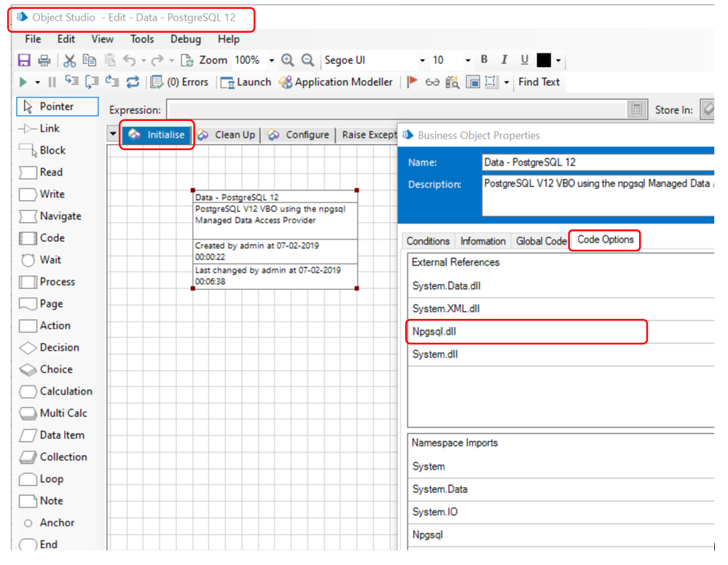Click the Save icon in toolbar

point(24,60)
